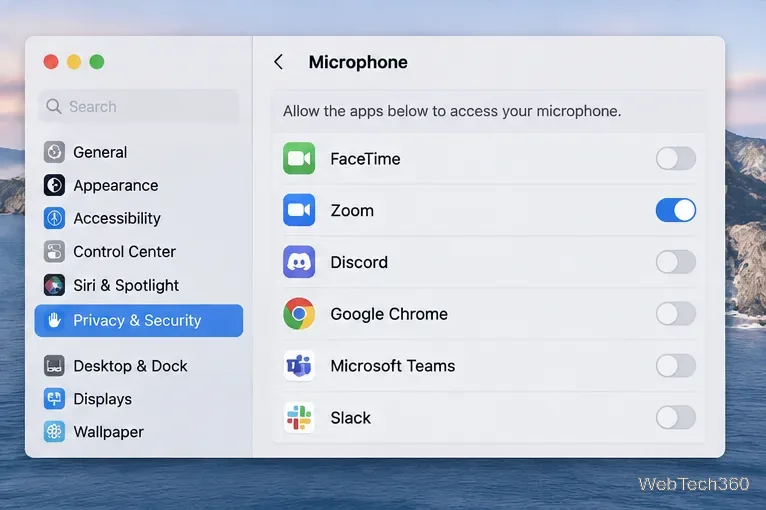
Task: Click the Siri & Spotlight icon
Action: pos(54,285)
